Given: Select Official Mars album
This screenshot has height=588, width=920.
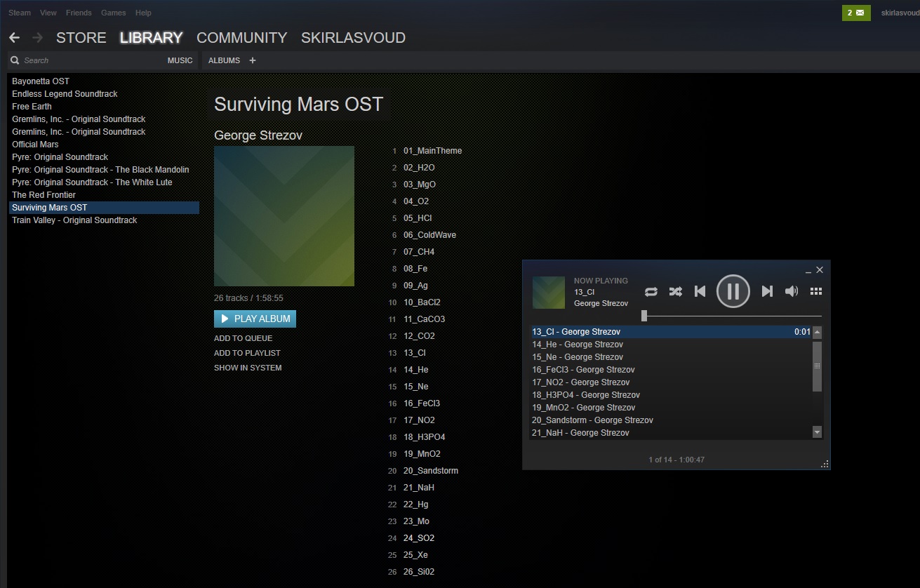Looking at the screenshot, I should (104, 145).
